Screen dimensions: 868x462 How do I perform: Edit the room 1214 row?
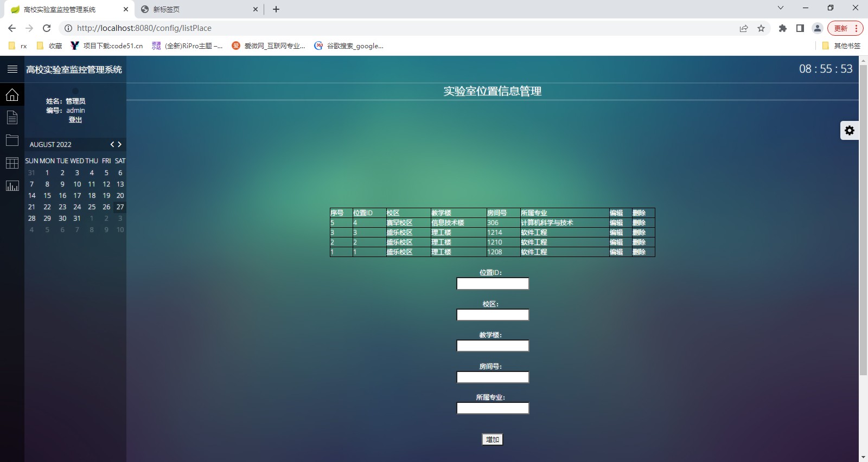[x=616, y=233]
